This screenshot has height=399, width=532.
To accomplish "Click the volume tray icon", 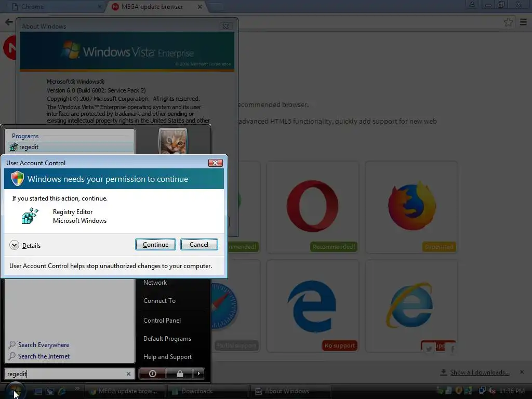I will [x=491, y=391].
